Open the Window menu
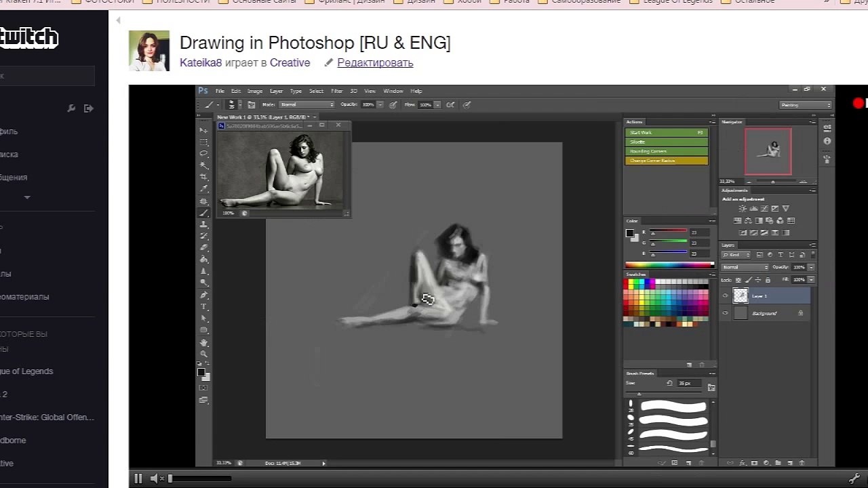This screenshot has height=488, width=868. click(393, 91)
